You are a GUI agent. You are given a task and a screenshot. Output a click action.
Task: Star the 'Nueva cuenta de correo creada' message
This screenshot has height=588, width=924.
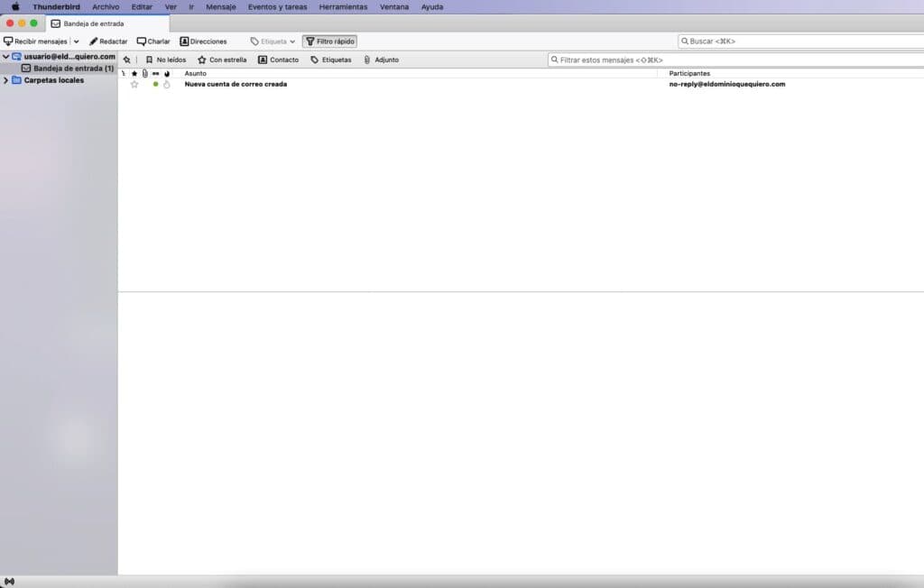[x=134, y=85]
